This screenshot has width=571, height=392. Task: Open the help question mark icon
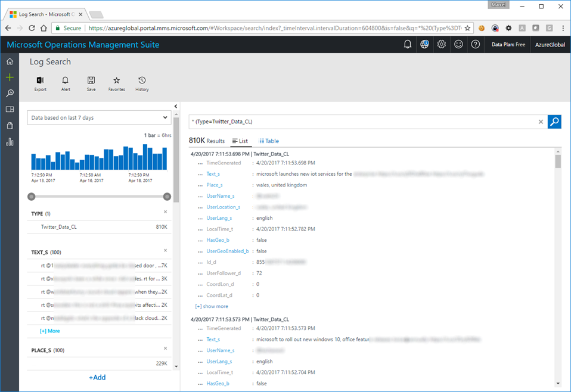475,45
